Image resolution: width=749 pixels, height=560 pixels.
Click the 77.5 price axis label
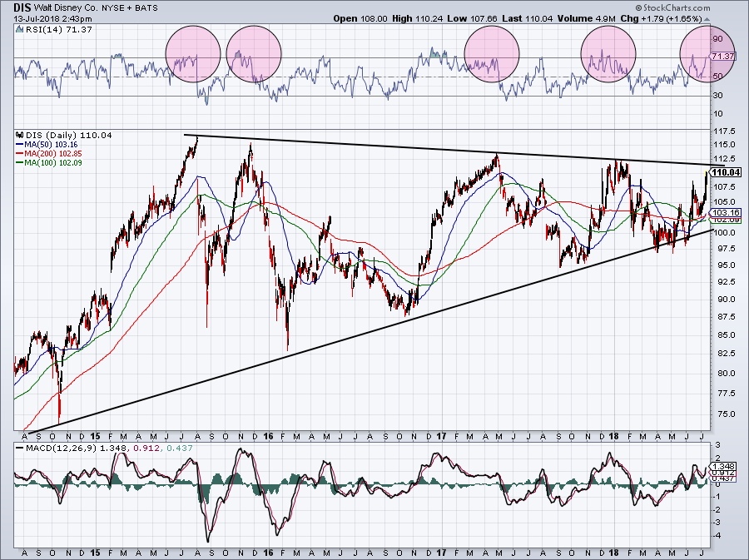725,394
